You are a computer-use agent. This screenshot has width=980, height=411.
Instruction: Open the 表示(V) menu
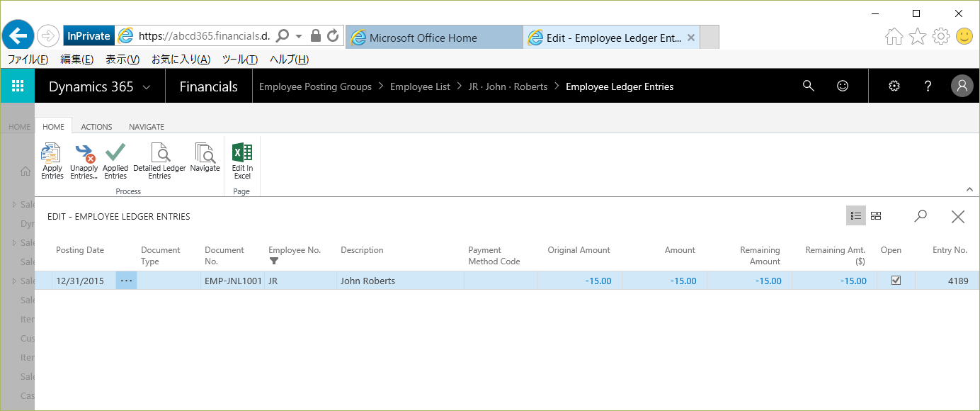tap(122, 60)
